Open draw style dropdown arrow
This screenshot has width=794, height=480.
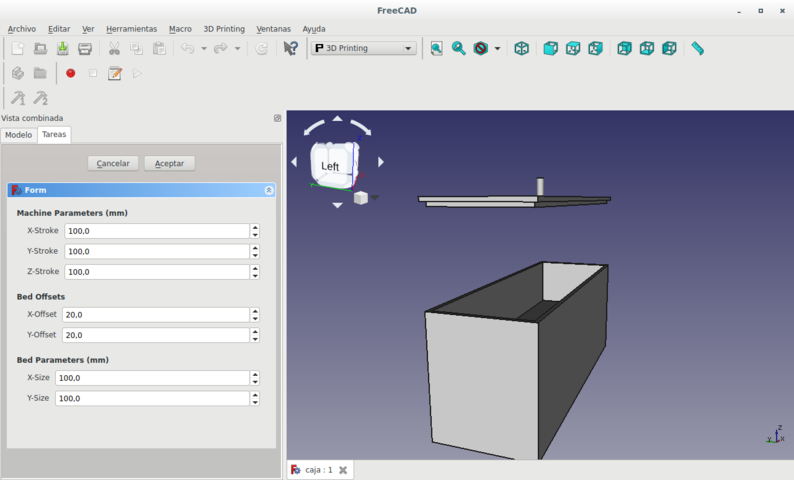(x=497, y=49)
